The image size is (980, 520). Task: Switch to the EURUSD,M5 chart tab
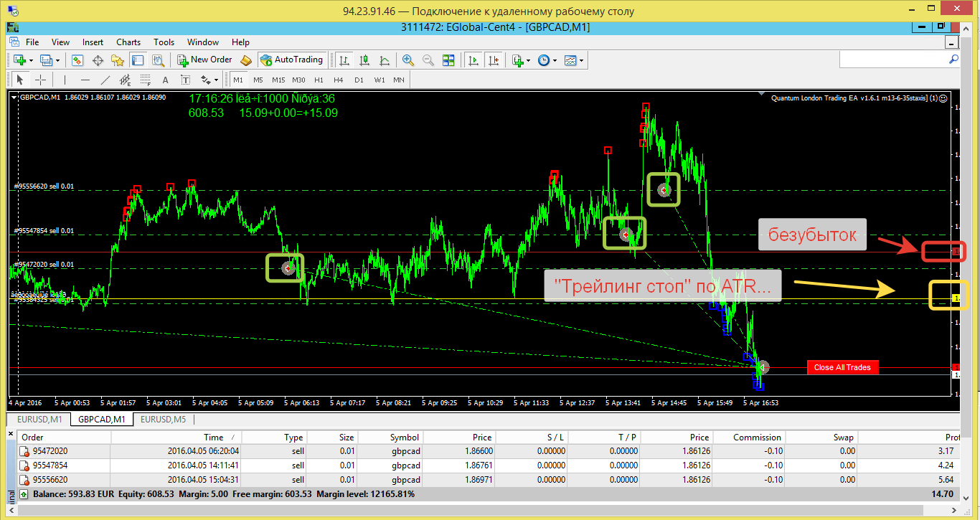(163, 420)
